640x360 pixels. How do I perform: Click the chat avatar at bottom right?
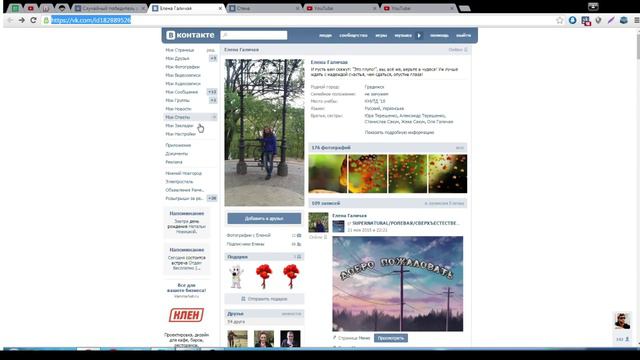(x=622, y=321)
